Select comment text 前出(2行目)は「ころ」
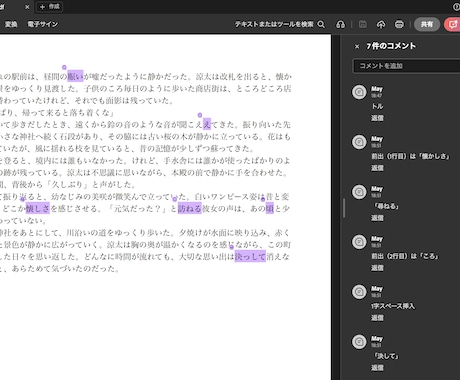 tap(405, 256)
